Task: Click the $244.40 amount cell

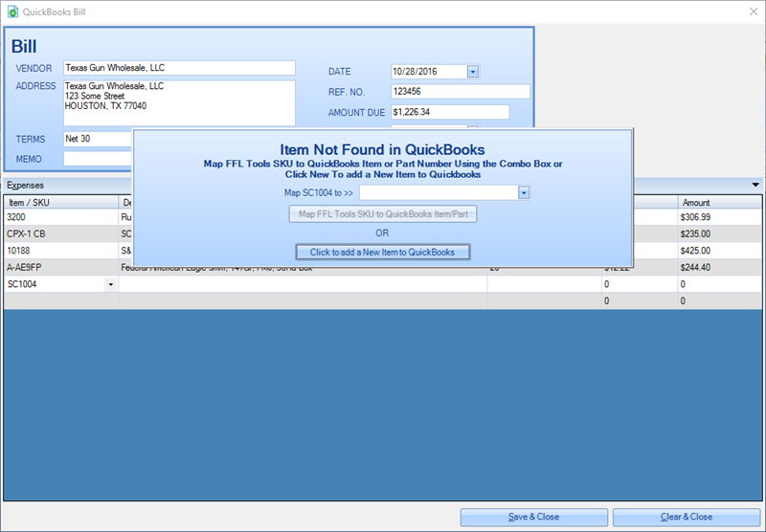Action: [720, 268]
